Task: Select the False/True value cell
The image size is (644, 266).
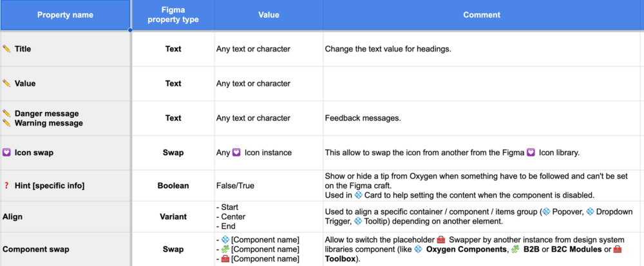Action: (x=269, y=185)
